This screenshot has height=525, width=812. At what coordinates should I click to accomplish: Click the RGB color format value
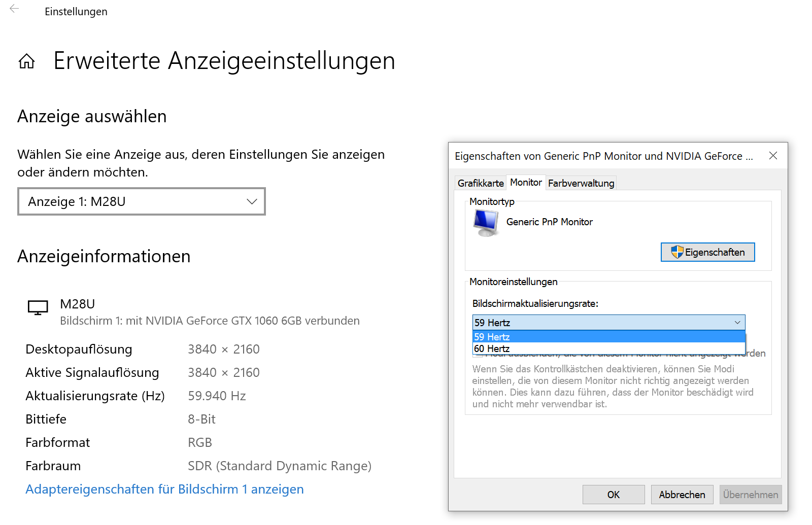(x=200, y=442)
